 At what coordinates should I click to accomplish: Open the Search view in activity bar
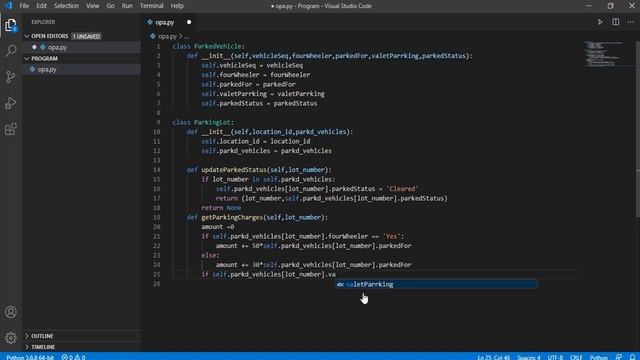pyautogui.click(x=11, y=51)
